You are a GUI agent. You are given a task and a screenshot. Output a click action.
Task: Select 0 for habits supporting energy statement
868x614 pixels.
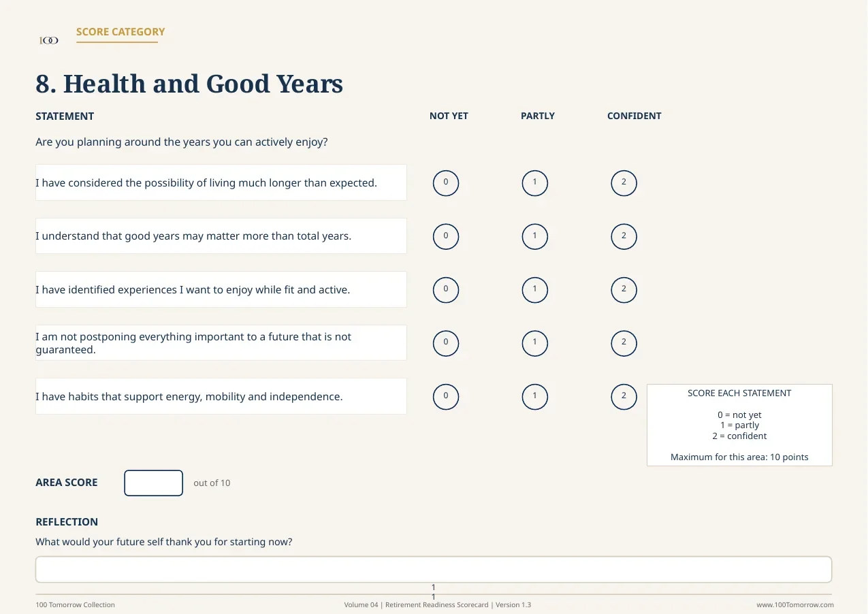[x=446, y=396]
